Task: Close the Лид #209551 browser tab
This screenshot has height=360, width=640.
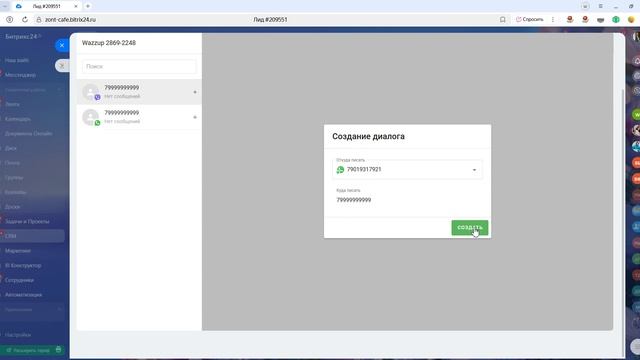Action: point(76,6)
